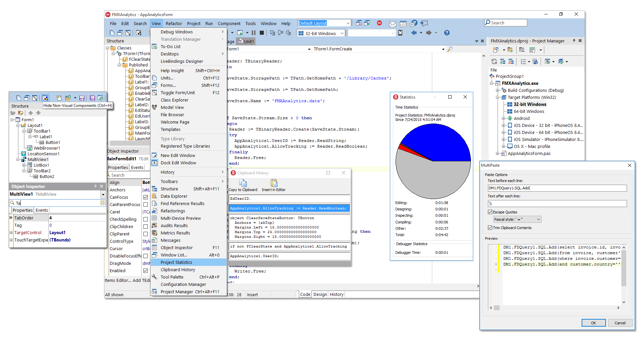The width and height of the screenshot is (644, 354).
Task: Click the New Items icon in the main toolbar
Action: (112, 33)
